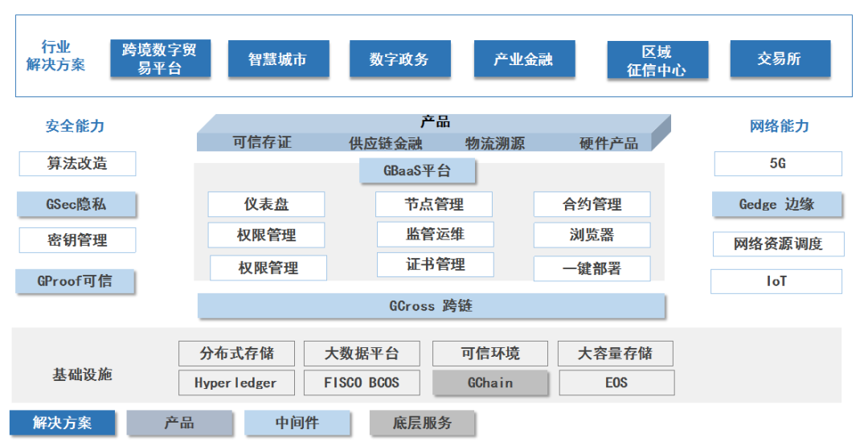
Task: Select the FISCO BCOS infrastructure box
Action: click(361, 383)
